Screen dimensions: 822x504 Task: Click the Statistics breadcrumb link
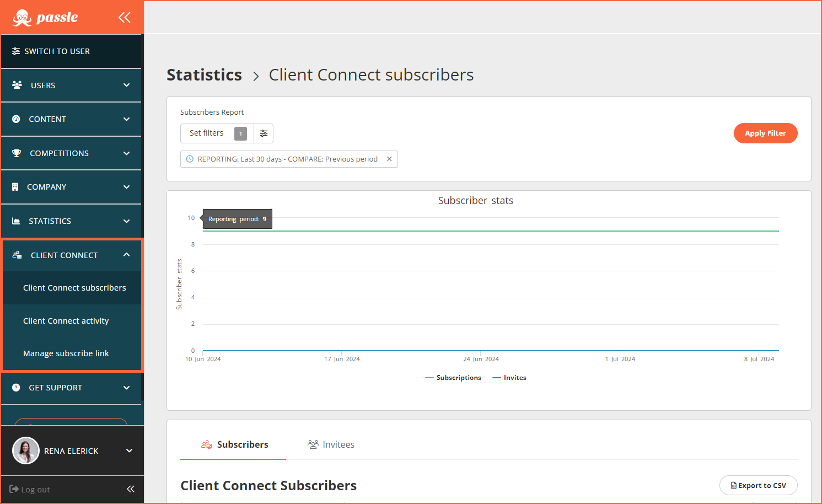point(205,74)
